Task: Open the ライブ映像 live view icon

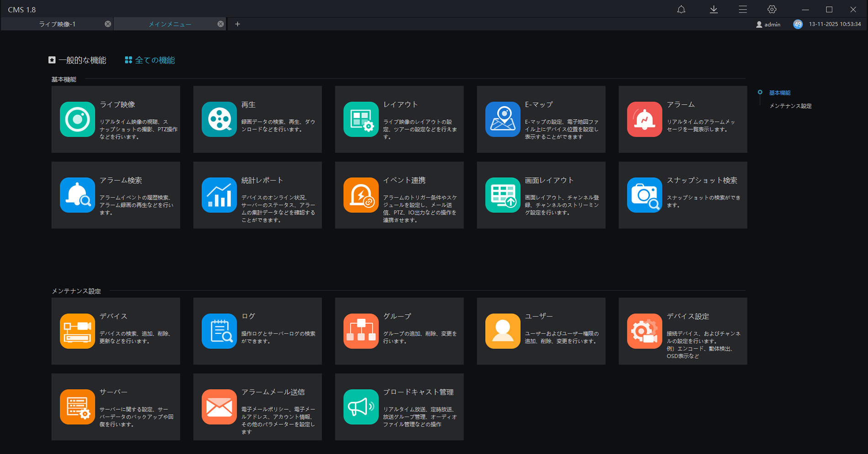Action: [x=77, y=119]
